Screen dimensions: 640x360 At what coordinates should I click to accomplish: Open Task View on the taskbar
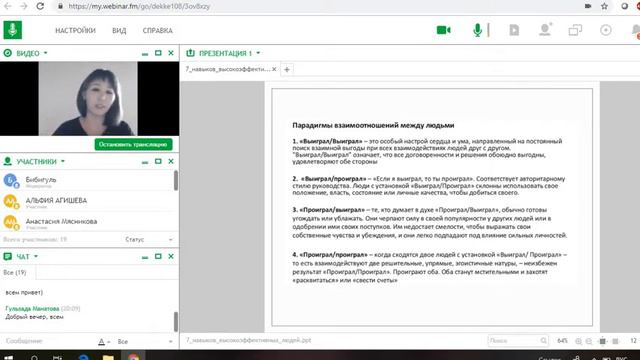coord(58,358)
